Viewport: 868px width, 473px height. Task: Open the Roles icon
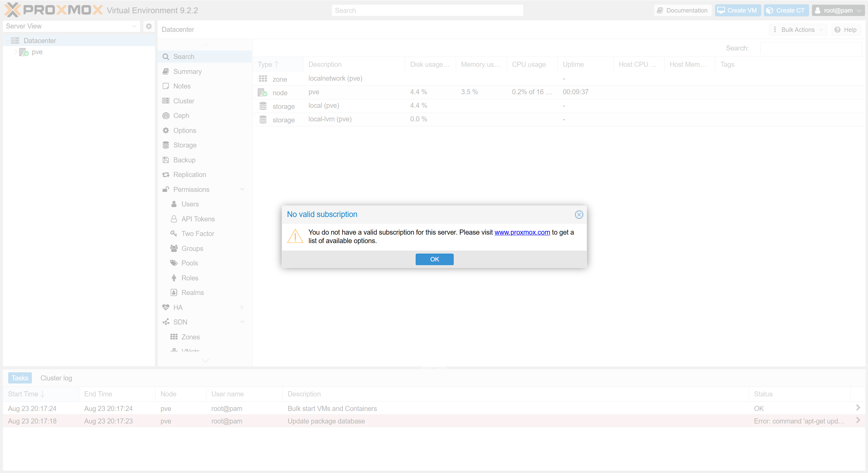click(174, 278)
